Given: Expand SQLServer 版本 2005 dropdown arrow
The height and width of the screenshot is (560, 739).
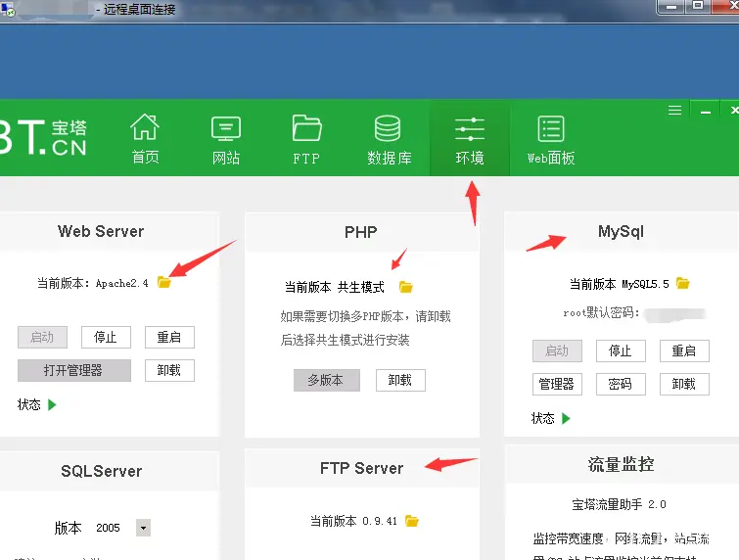Looking at the screenshot, I should 143,528.
